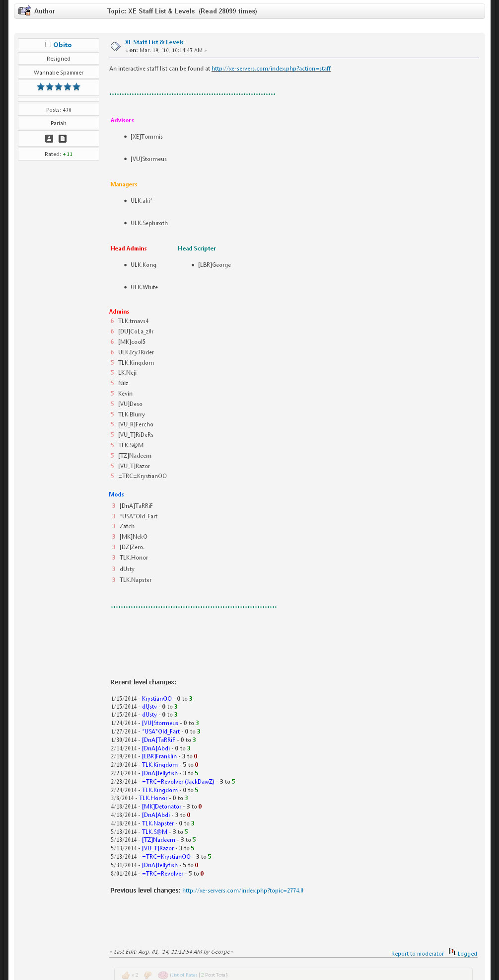Open TLK.Kingdom link dated 2/24/2014
Image resolution: width=499 pixels, height=980 pixels.
point(160,790)
